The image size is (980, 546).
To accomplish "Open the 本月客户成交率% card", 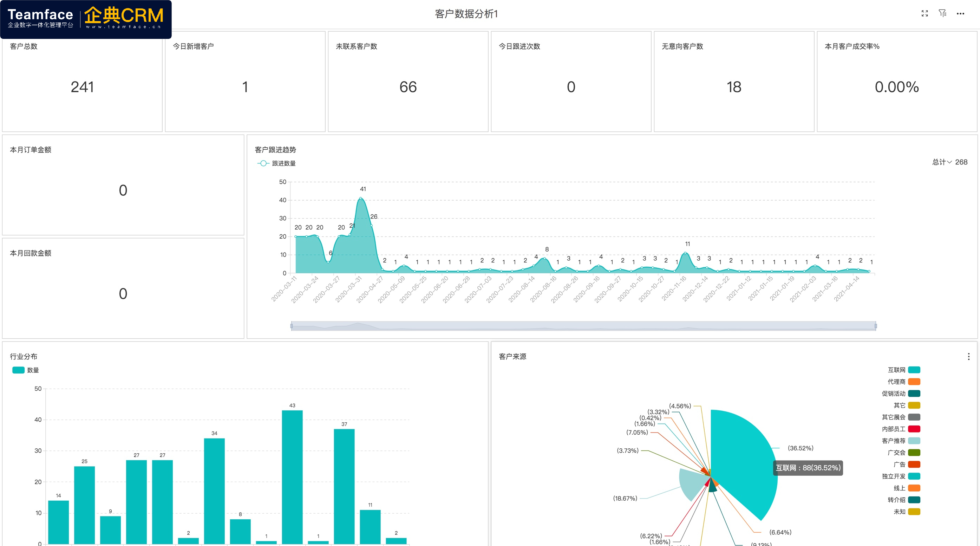I will pos(897,82).
